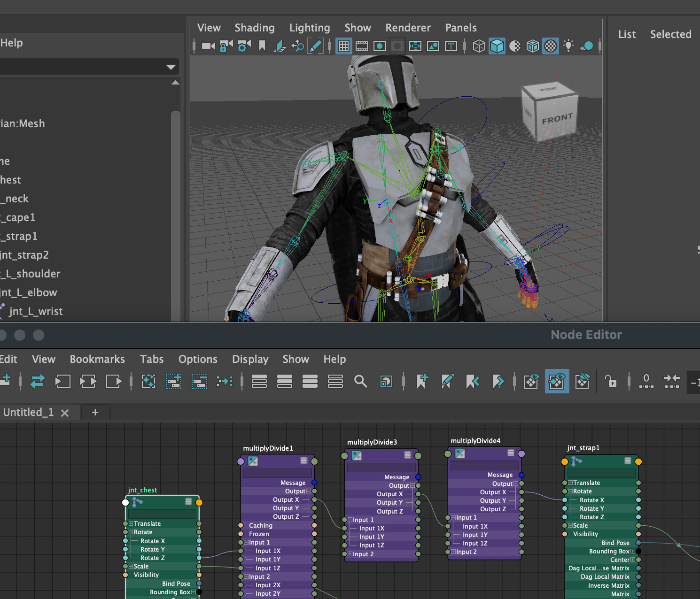Image resolution: width=700 pixels, height=599 pixels.
Task: Toggle wireframe on shaded icon
Action: pos(533,46)
